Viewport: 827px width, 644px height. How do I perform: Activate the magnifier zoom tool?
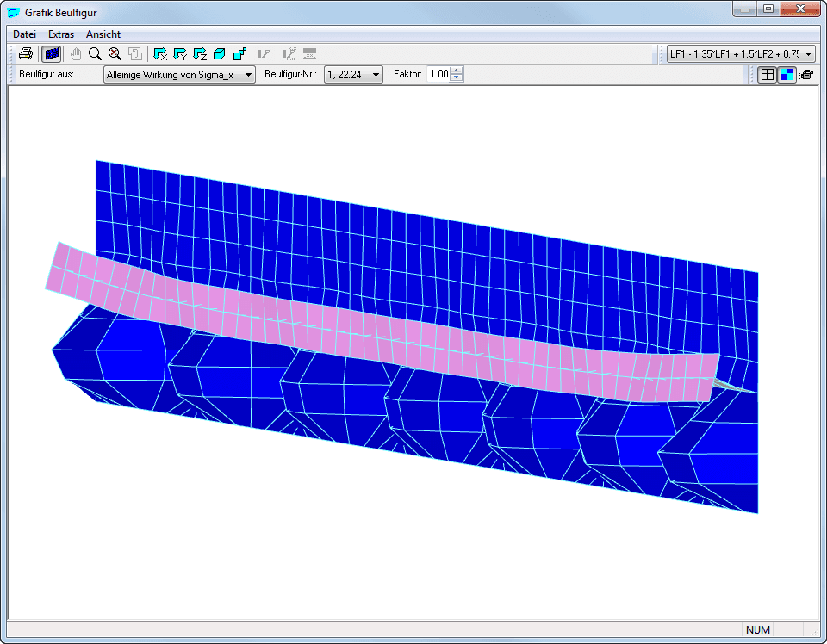[95, 53]
